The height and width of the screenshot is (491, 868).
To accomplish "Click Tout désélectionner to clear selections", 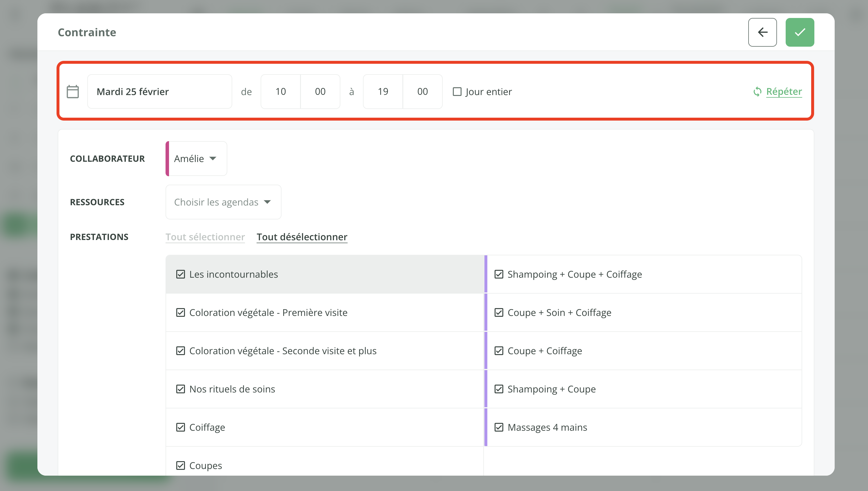I will (302, 237).
